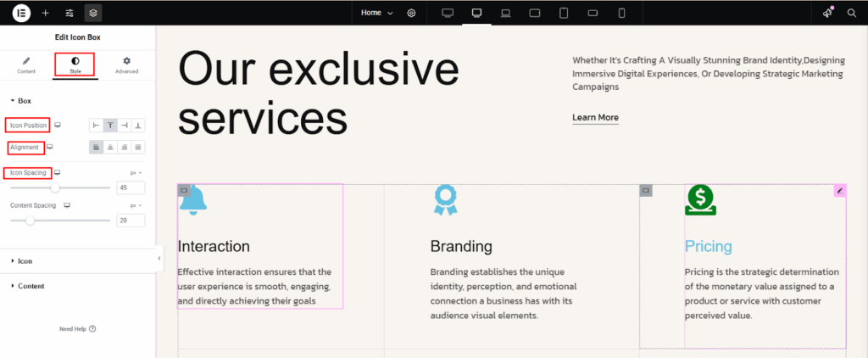Click the Learn More link
The width and height of the screenshot is (868, 358).
tap(595, 118)
